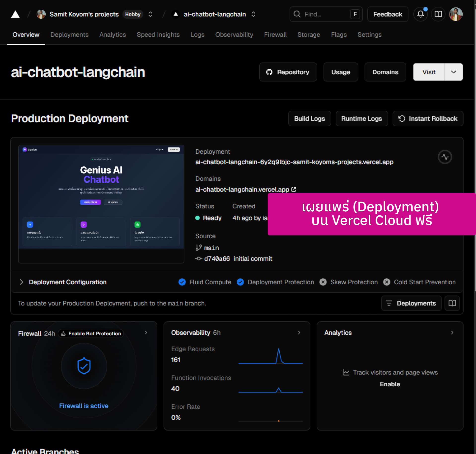Click the git branch icon next to main

pyautogui.click(x=199, y=248)
